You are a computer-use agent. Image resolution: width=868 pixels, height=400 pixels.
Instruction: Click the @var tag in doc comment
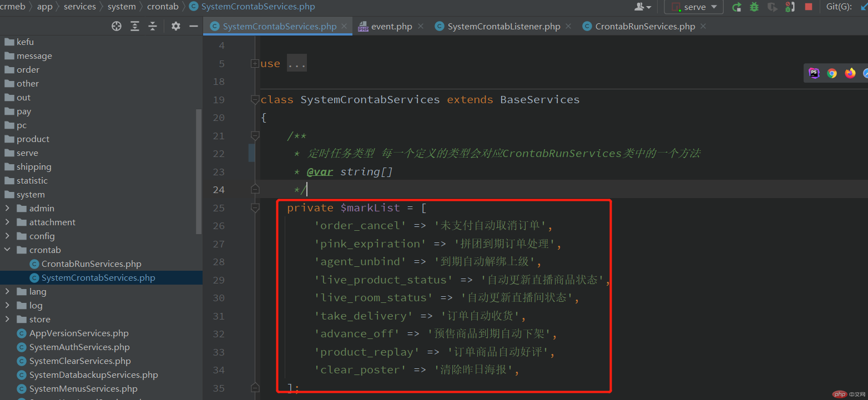click(x=320, y=172)
